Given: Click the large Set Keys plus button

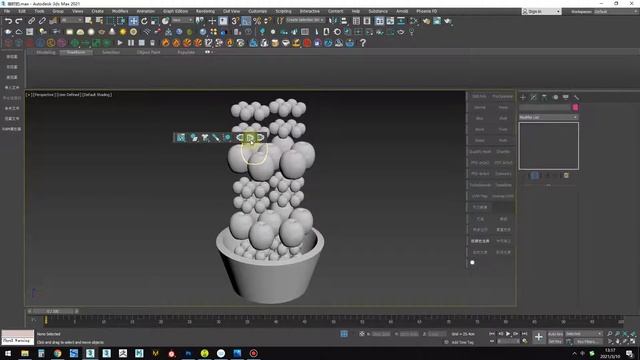Looking at the screenshot, I should 539,337.
